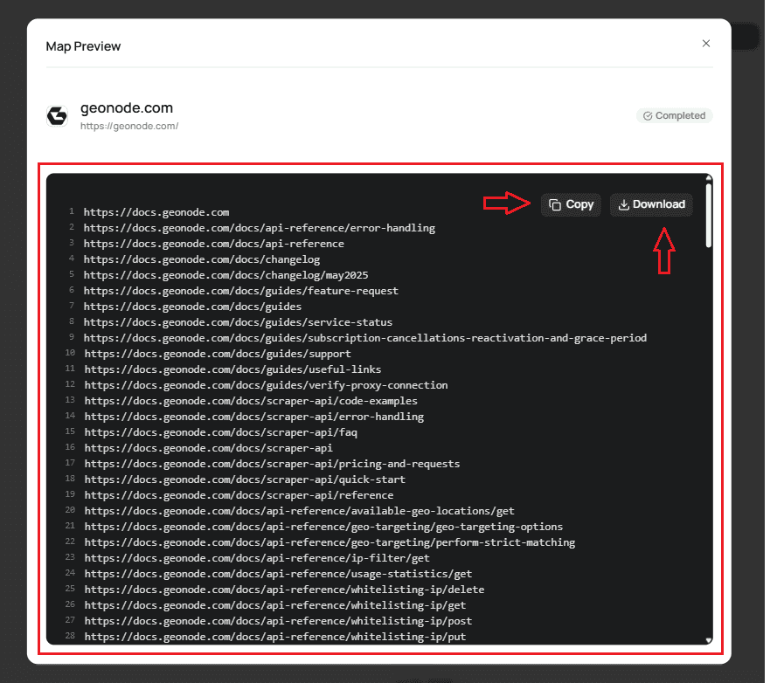Viewport: 784px width, 683px height.
Task: Open the https://geonode.com/ link
Action: (129, 127)
